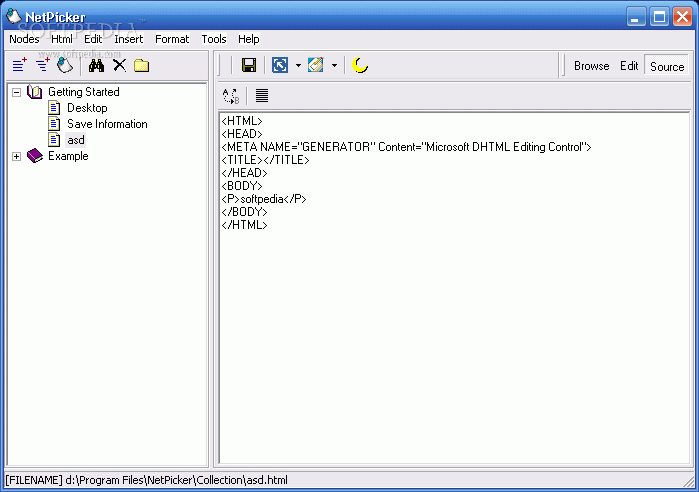The height and width of the screenshot is (492, 699).
Task: Click the purple book icon beside Example
Action: click(35, 156)
